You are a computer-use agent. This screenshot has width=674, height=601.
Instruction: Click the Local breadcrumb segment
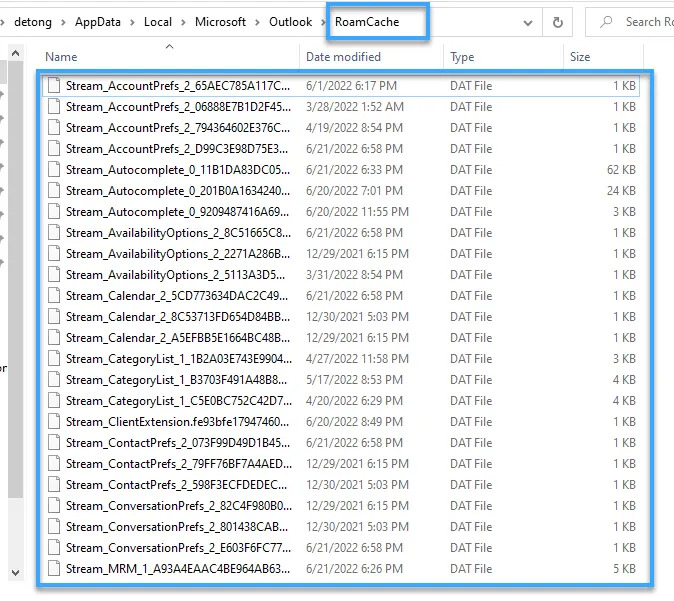(158, 22)
